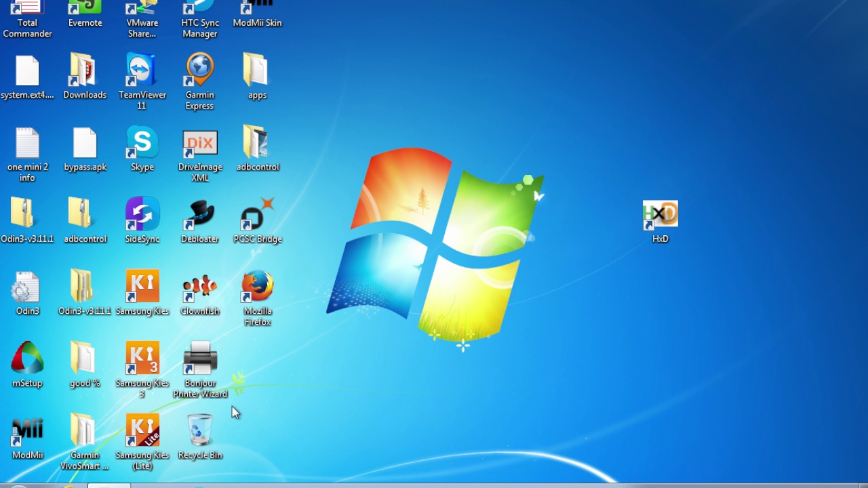Click the Samsung Kies 3 shortcut

click(142, 370)
